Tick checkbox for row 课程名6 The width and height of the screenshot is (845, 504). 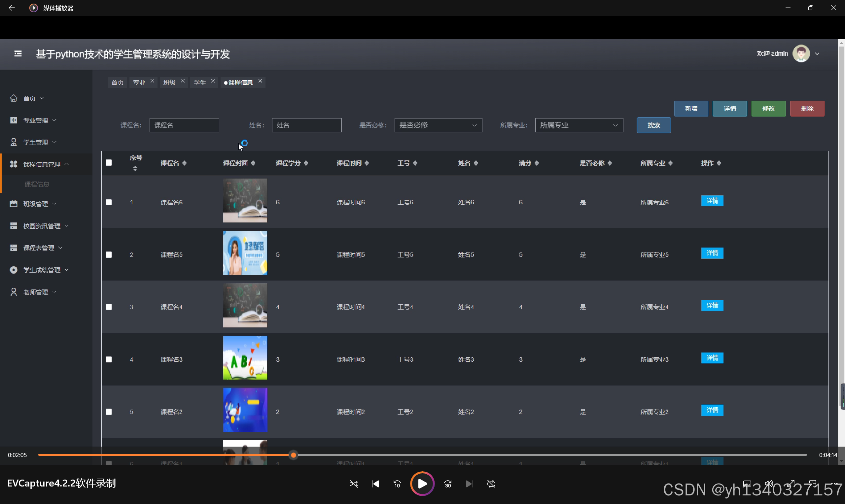click(109, 202)
